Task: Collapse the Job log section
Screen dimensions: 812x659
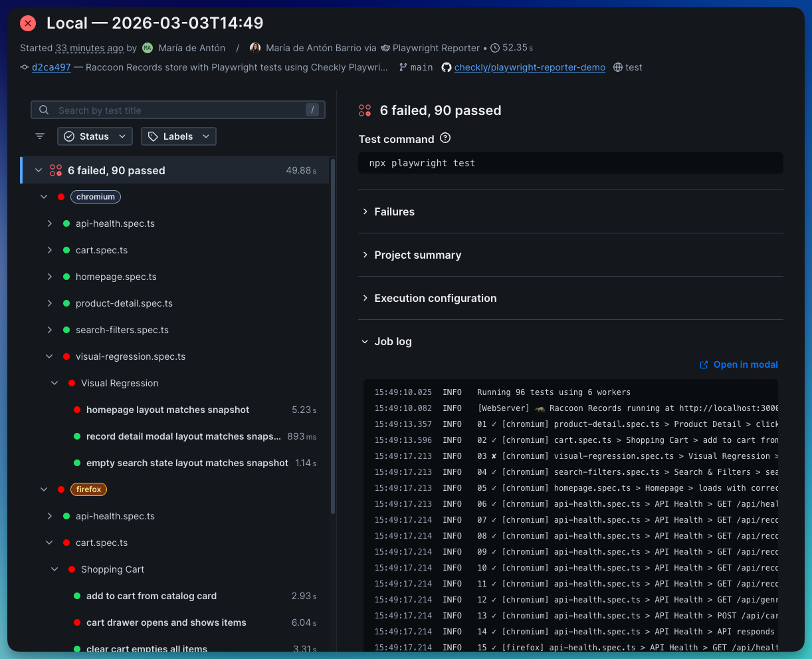Action: [x=393, y=341]
